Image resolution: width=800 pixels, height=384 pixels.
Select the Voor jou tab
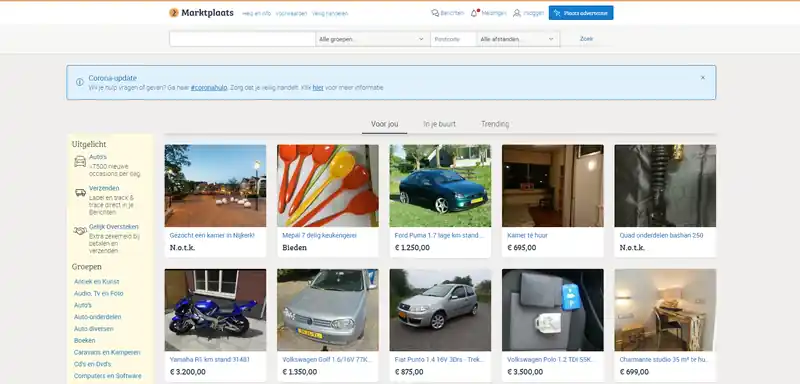click(x=385, y=124)
